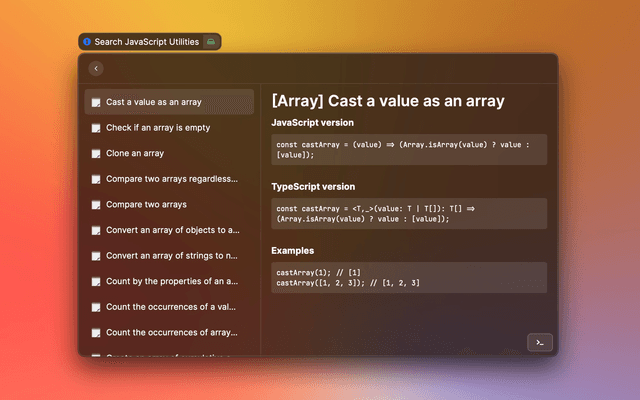
Task: Click the Examples code block
Action: coord(409,277)
